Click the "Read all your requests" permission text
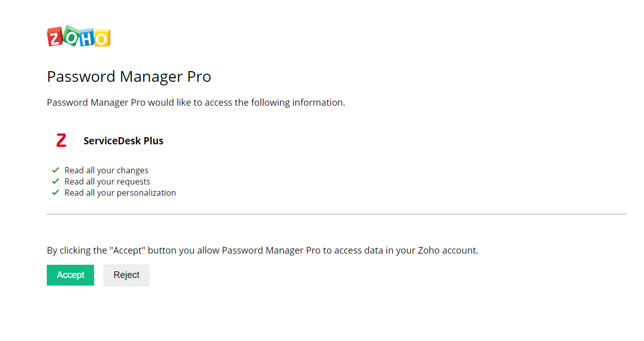 click(x=107, y=182)
